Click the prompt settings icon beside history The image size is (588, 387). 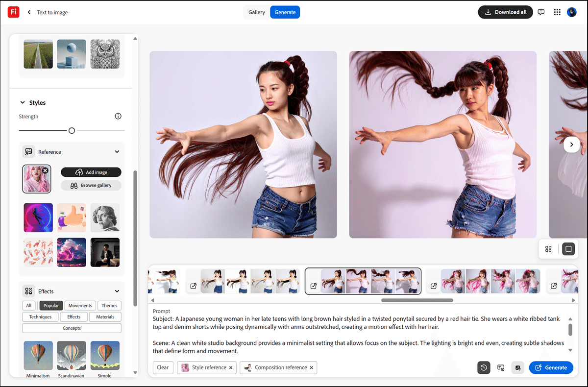click(501, 367)
